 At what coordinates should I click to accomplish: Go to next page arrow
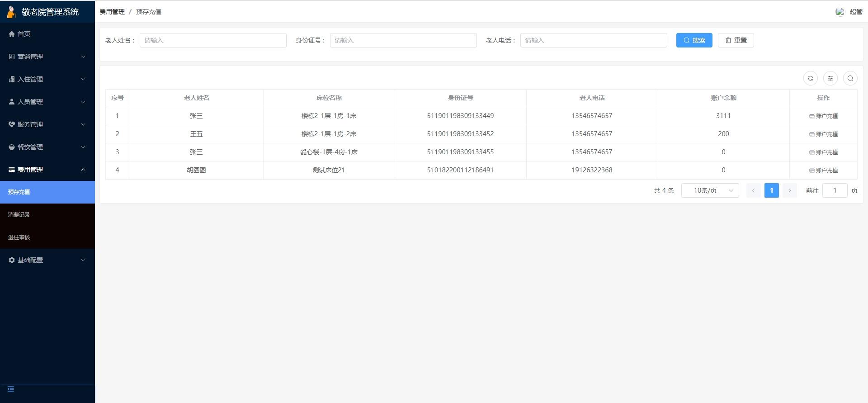[789, 190]
